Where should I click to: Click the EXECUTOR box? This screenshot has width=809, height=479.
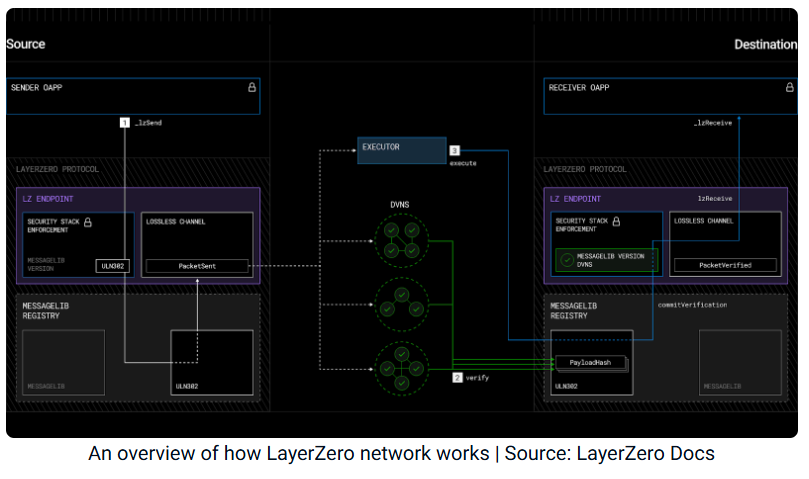click(401, 150)
